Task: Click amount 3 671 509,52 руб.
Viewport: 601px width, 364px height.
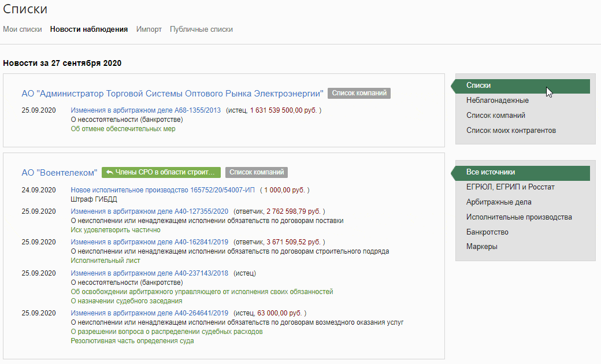Action: tap(294, 242)
